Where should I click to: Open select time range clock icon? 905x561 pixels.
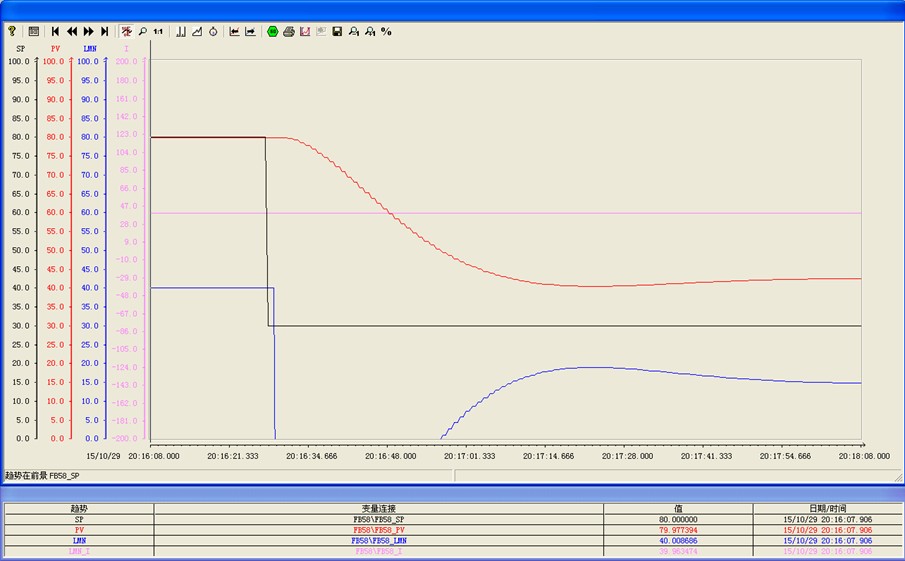click(x=213, y=31)
